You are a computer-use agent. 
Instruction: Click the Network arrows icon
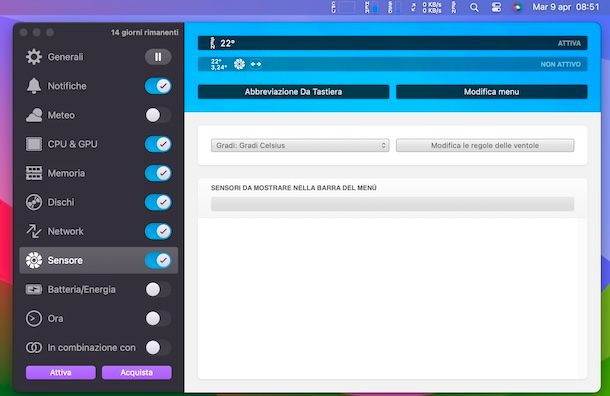34,231
